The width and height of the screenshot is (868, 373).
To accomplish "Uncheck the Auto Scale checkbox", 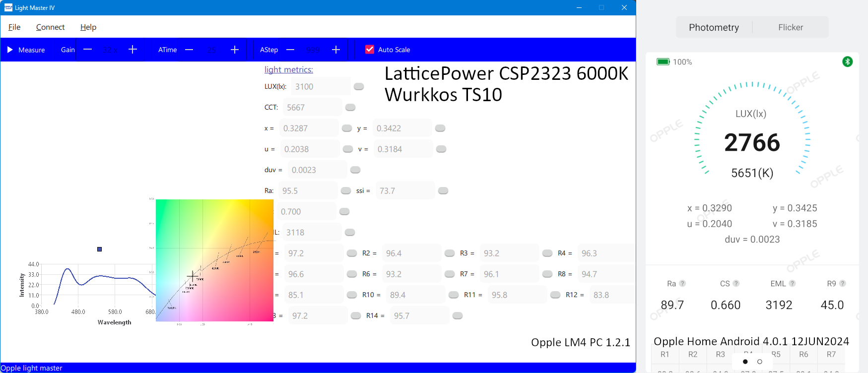I will 370,50.
